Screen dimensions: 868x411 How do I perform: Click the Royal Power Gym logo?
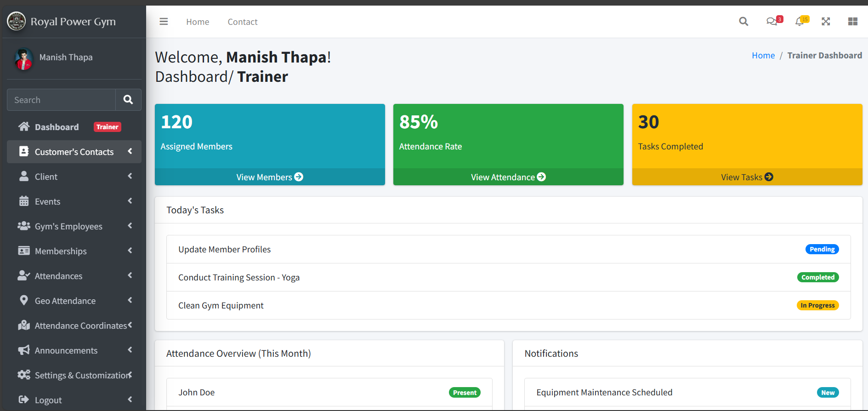[x=17, y=21]
